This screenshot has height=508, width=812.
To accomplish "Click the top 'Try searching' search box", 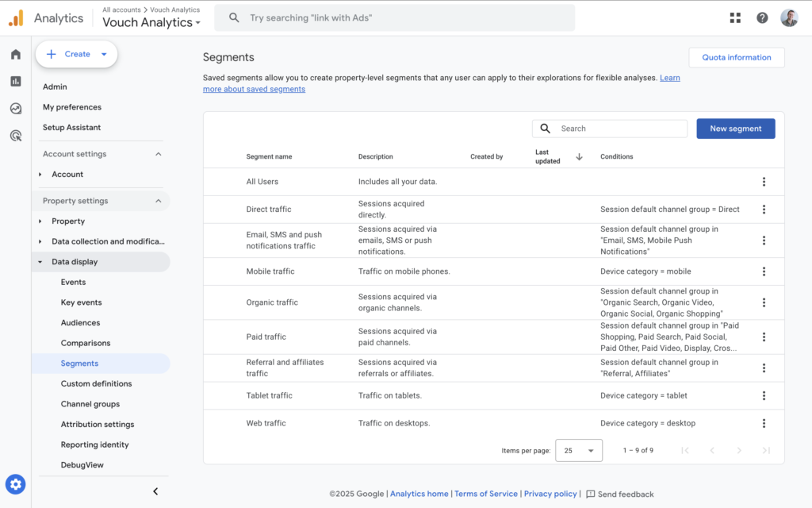I will [x=395, y=18].
